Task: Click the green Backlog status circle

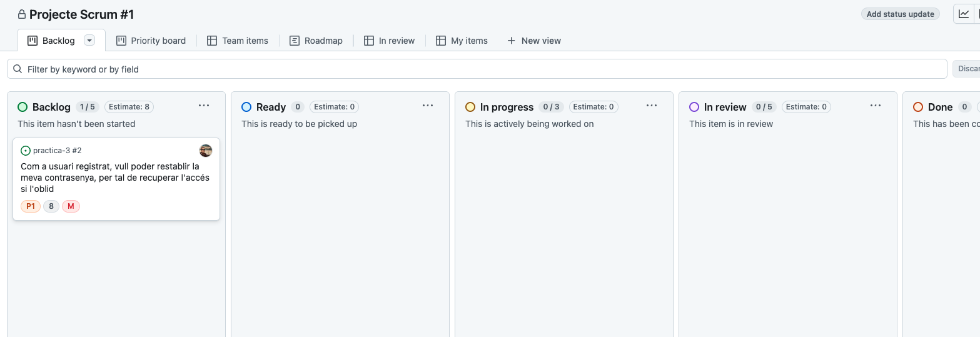Action: (23, 107)
